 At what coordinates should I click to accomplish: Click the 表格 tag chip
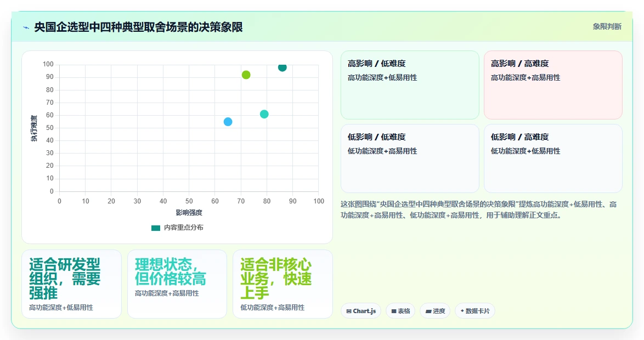point(400,311)
